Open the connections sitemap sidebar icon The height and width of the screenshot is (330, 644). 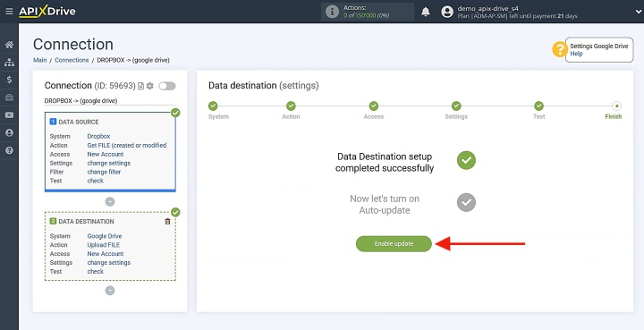9,63
